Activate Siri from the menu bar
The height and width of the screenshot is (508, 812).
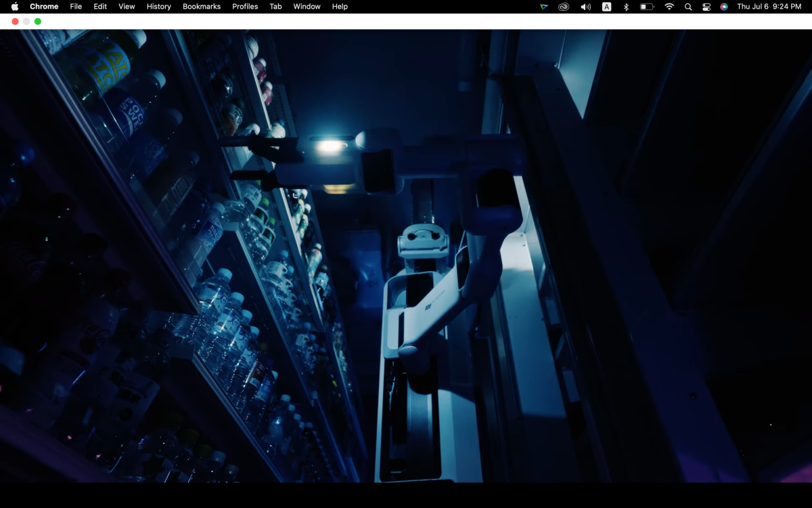click(724, 7)
